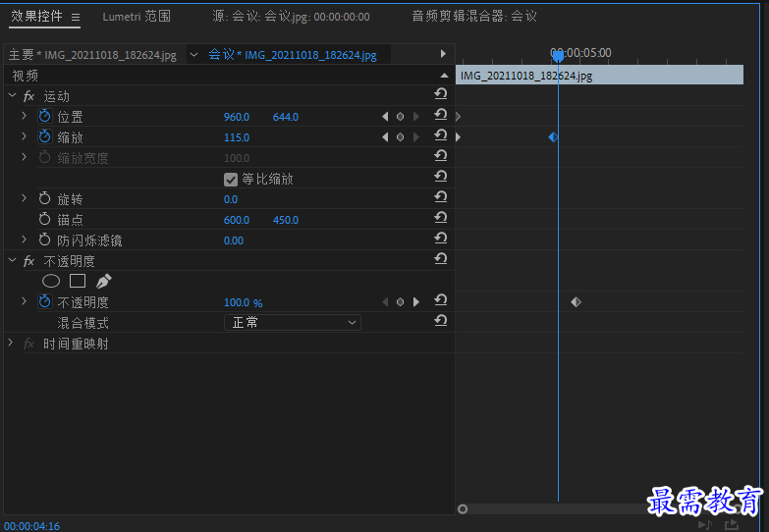Switch to the 源: 会议 source tab
This screenshot has width=769, height=532.
point(291,16)
